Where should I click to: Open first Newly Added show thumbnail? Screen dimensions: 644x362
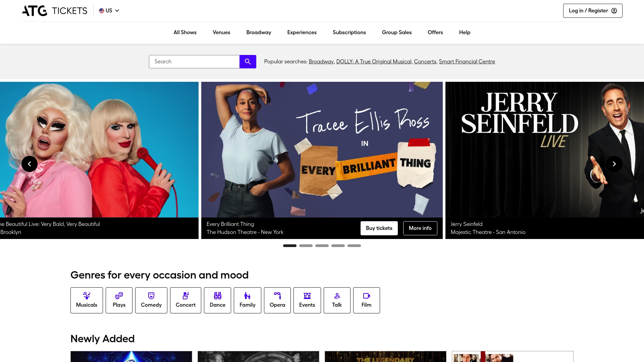pyautogui.click(x=131, y=356)
